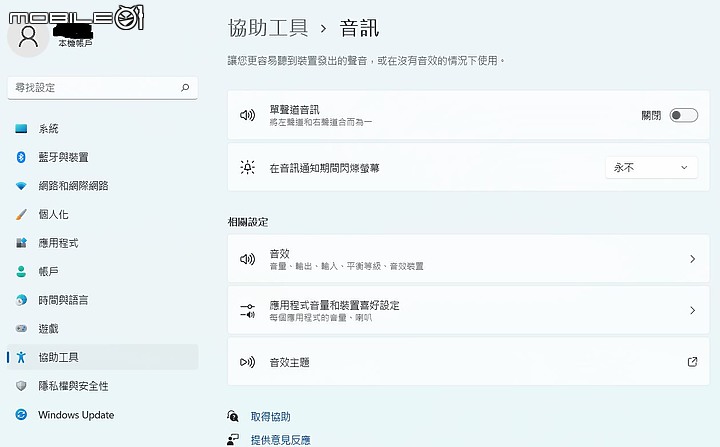The width and height of the screenshot is (720, 447).
Task: Click the 取得協助 link
Action: [x=270, y=417]
